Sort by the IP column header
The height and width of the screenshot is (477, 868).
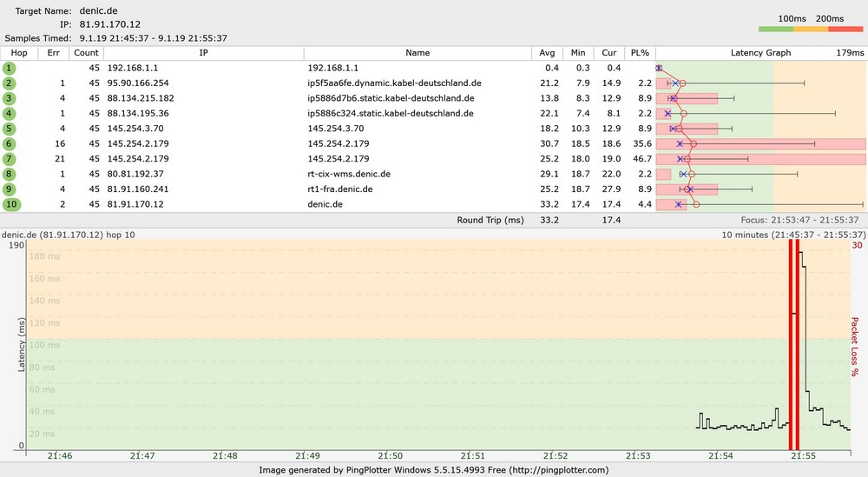tap(204, 53)
